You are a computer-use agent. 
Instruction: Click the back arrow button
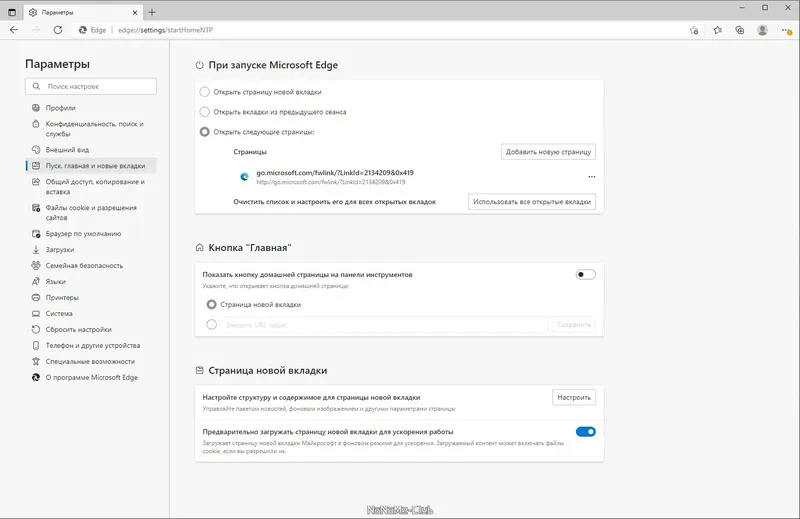pos(14,30)
